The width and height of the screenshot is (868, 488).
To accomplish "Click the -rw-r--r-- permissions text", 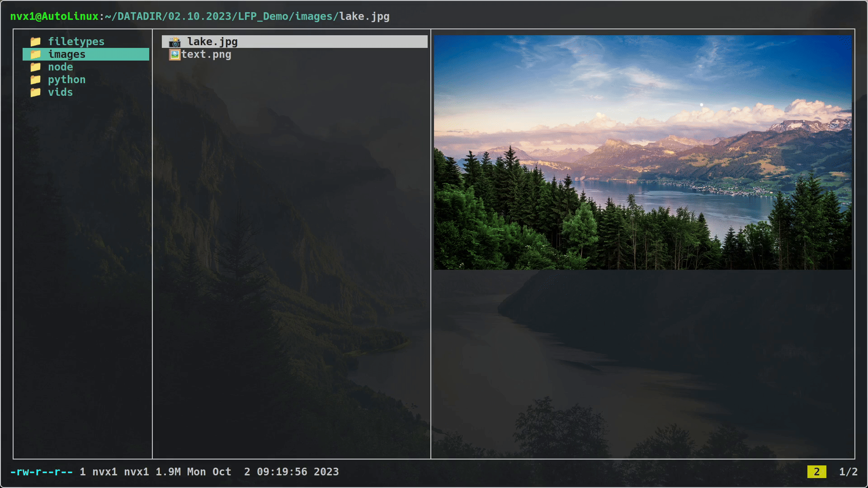I will (x=42, y=472).
